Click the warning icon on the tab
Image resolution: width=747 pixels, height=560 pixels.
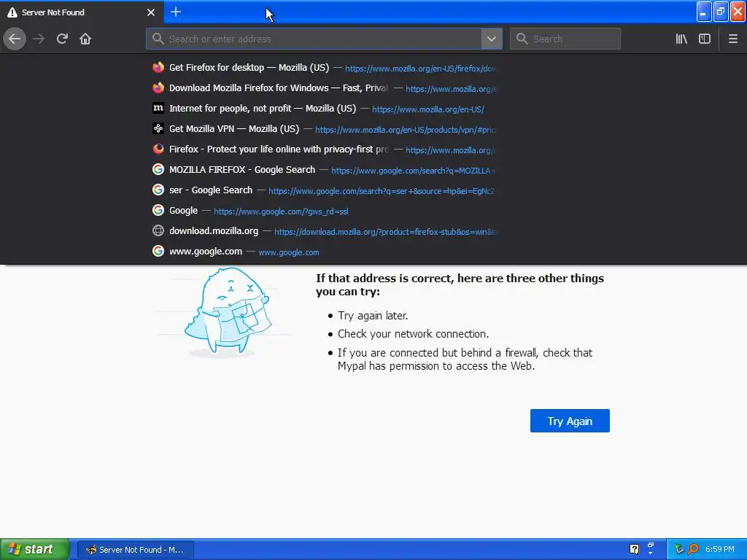[x=12, y=12]
